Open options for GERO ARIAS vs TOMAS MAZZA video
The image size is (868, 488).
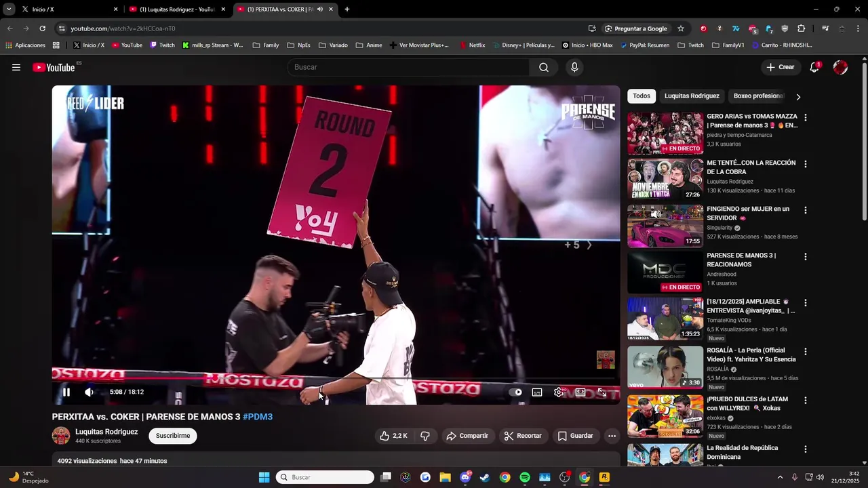coord(806,117)
